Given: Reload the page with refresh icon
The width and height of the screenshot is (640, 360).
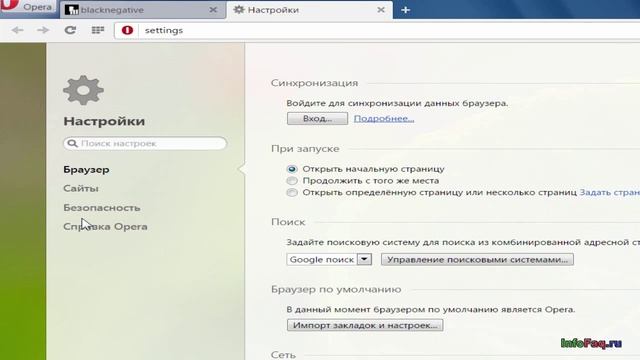Looking at the screenshot, I should click(70, 30).
